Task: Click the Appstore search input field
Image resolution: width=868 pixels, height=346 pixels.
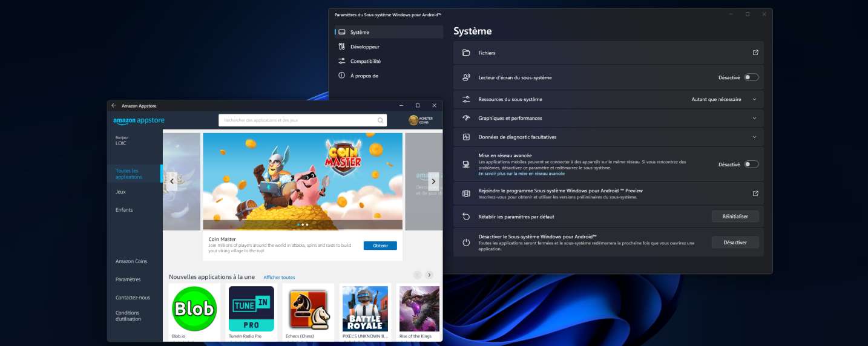Action: 297,120
